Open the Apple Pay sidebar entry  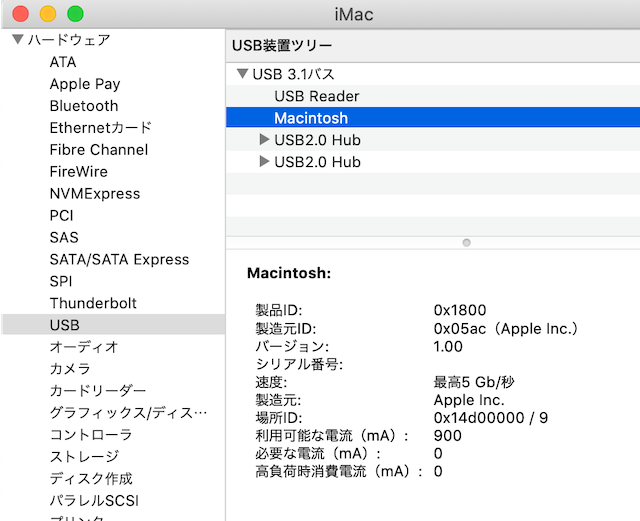click(85, 84)
